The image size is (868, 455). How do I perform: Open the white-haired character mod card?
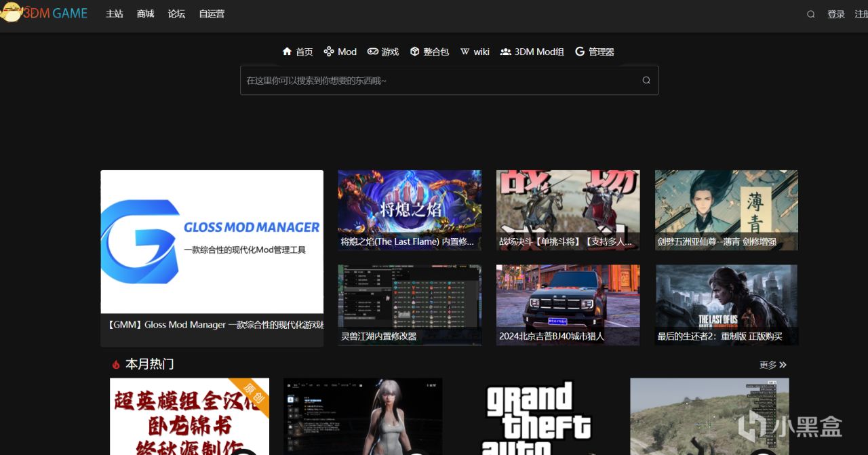click(x=363, y=416)
